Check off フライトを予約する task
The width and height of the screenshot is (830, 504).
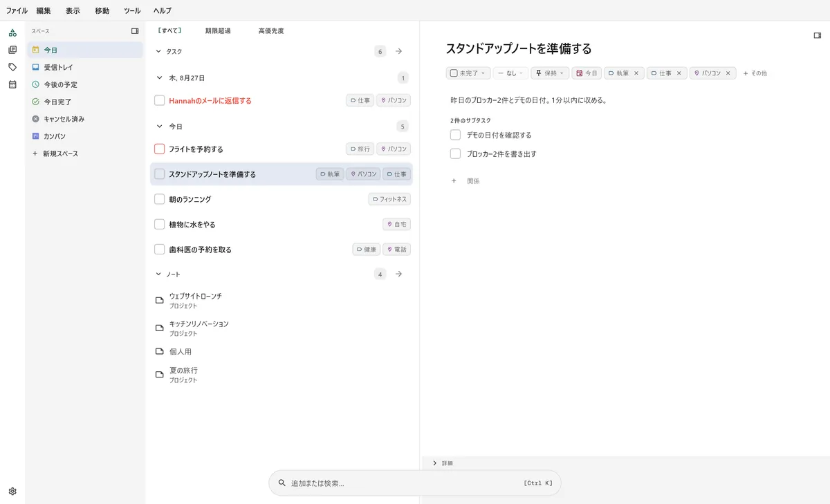point(160,149)
